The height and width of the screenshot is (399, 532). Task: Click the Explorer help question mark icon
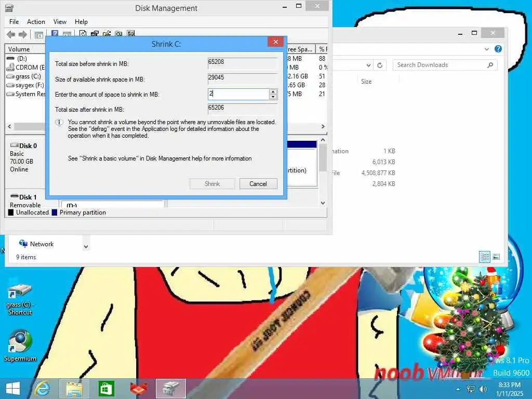tap(498, 49)
